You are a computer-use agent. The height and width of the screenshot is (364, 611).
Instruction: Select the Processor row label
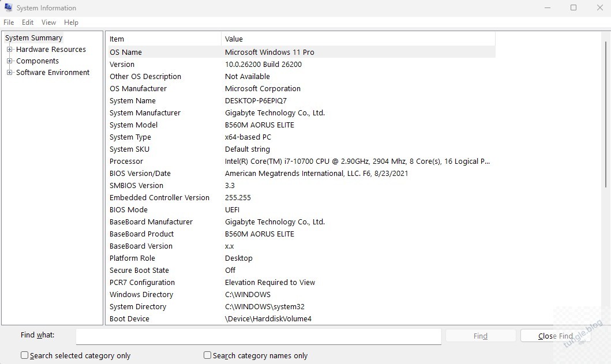coord(126,161)
